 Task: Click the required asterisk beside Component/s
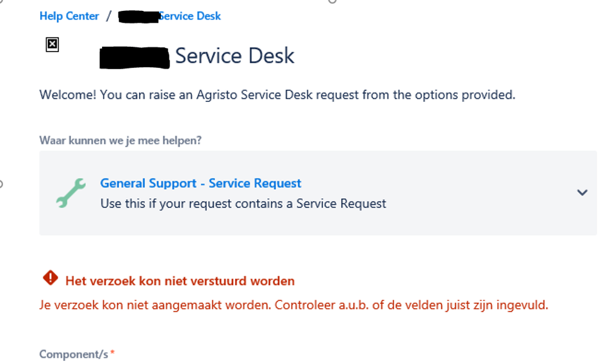tap(112, 354)
